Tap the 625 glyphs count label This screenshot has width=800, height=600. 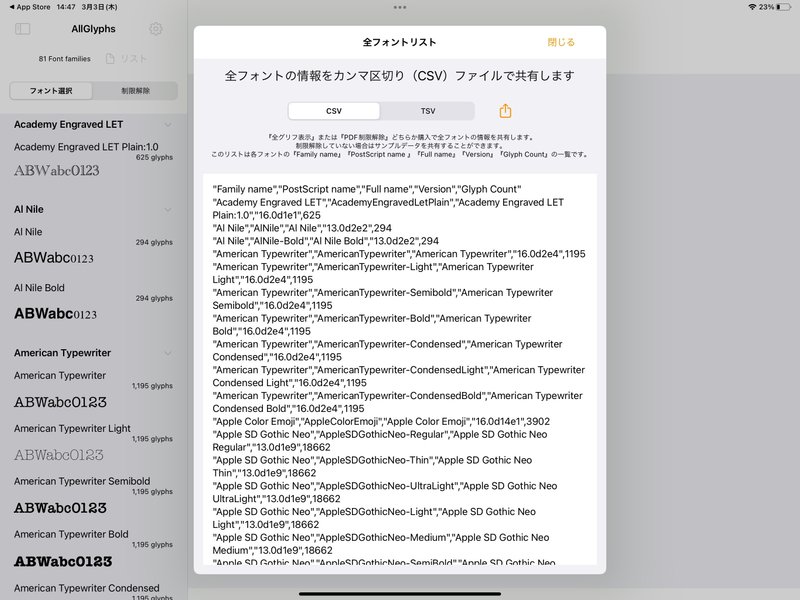(x=154, y=158)
